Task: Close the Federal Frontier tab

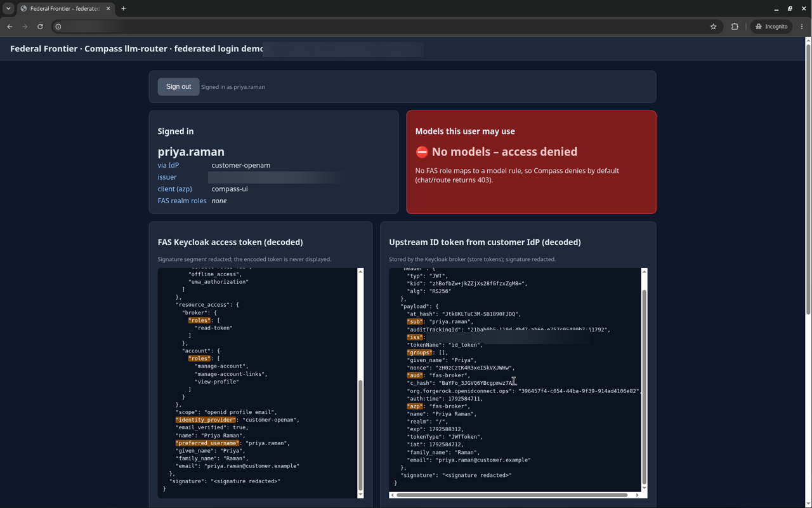Action: 108,9
